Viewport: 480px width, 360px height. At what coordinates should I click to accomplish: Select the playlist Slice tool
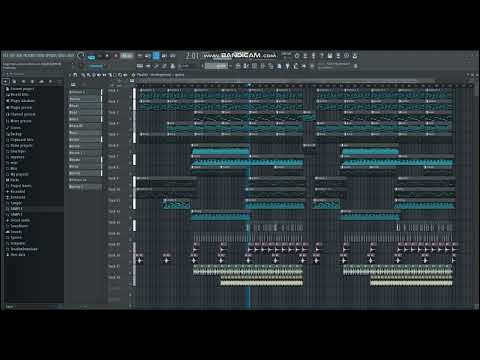pos(110,75)
